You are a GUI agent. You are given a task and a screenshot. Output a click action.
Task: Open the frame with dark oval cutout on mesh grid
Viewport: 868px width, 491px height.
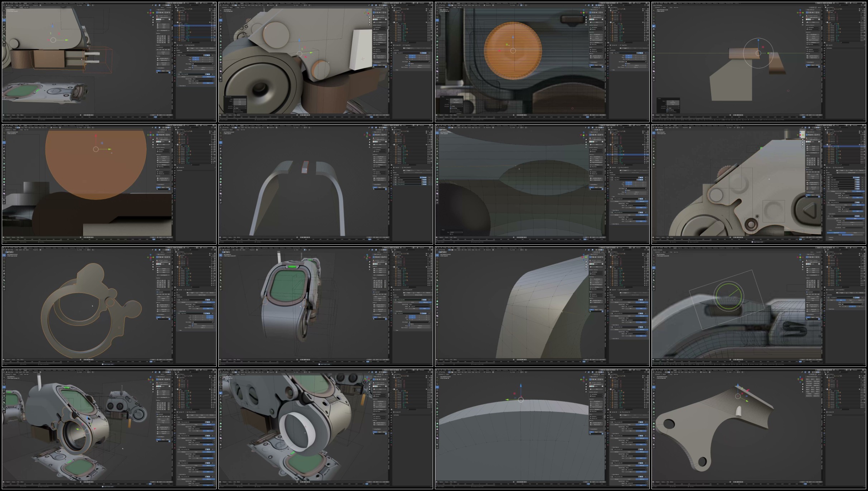click(542, 184)
